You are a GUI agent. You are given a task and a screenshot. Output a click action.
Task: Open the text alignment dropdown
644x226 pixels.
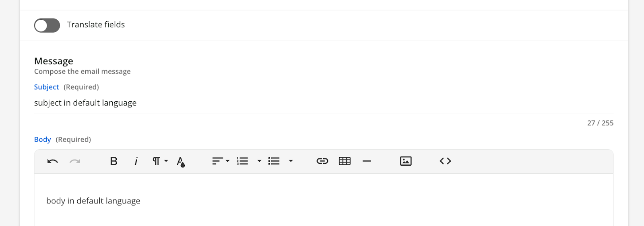click(x=221, y=161)
